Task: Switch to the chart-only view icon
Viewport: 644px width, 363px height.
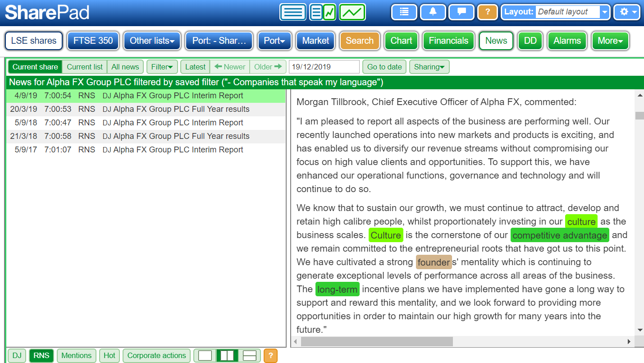Action: coord(352,12)
